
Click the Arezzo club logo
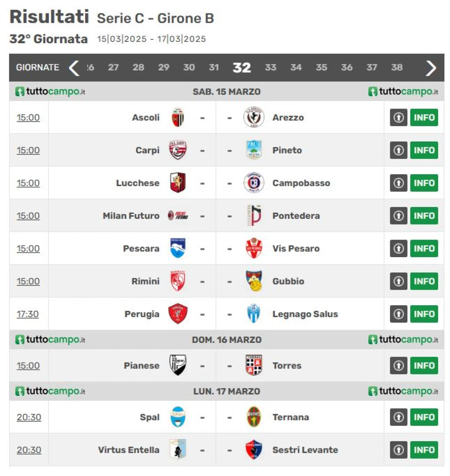[x=253, y=117]
